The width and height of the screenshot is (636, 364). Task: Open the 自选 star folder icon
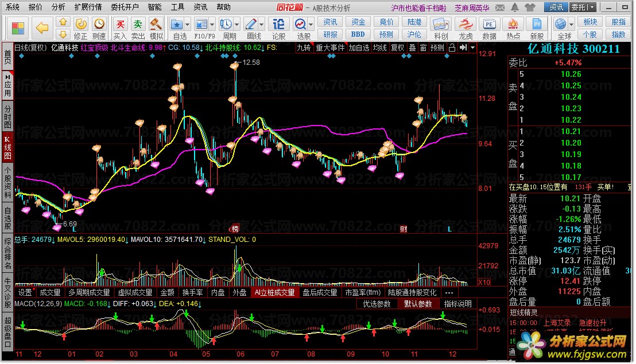176,25
